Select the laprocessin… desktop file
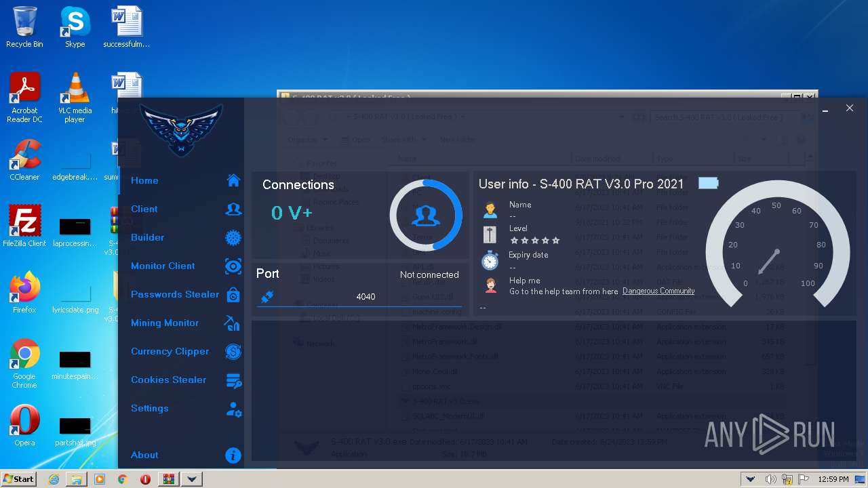Screen dimensions: 868x488 pyautogui.click(x=75, y=232)
